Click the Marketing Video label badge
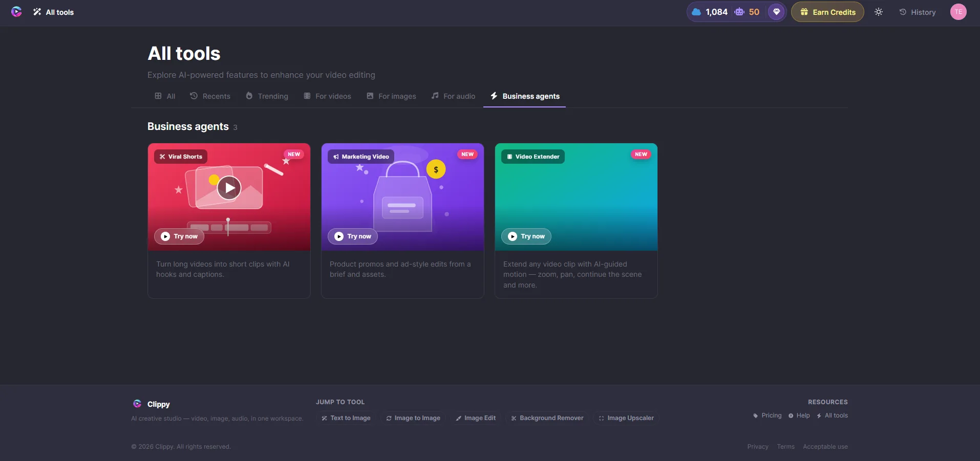The image size is (980, 461). (x=361, y=157)
